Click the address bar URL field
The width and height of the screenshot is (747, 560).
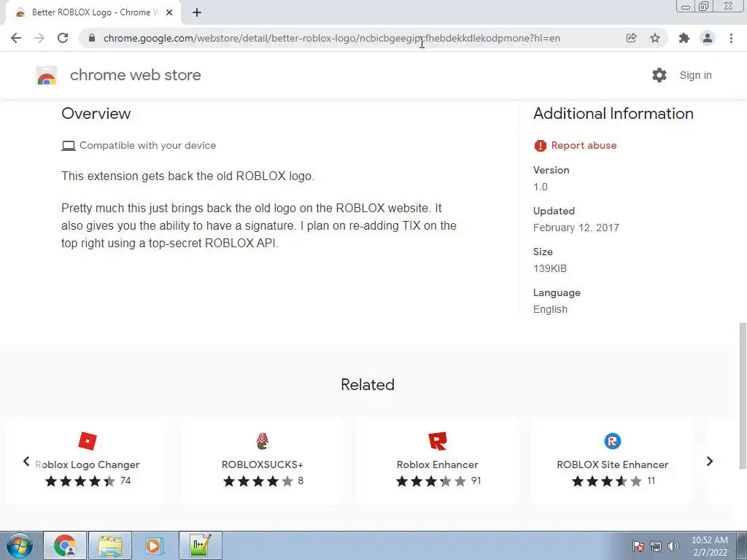pyautogui.click(x=332, y=38)
